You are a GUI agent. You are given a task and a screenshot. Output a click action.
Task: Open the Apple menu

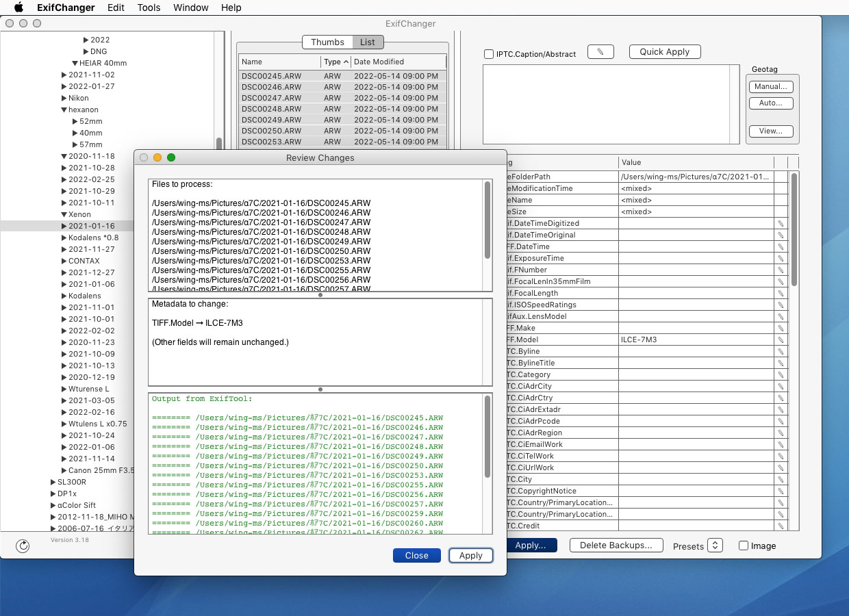pyautogui.click(x=18, y=8)
